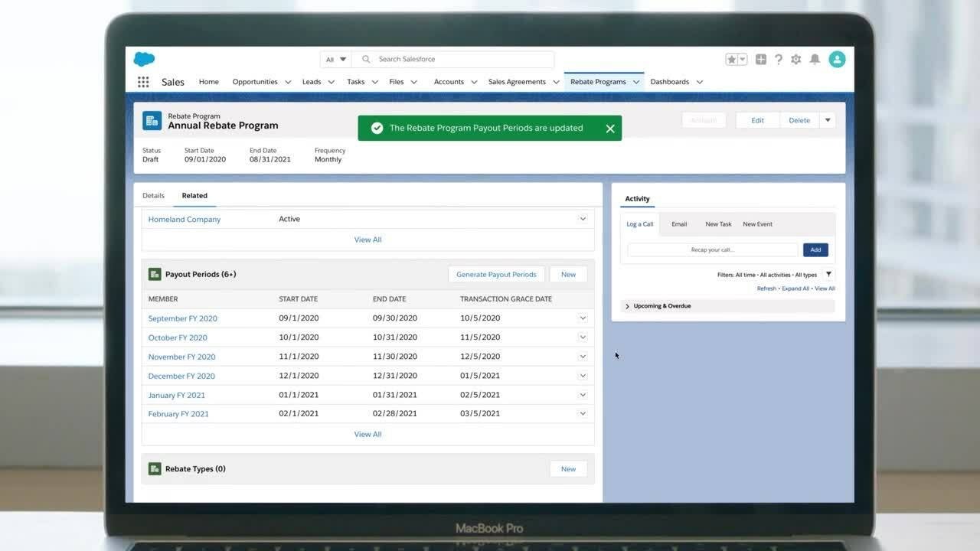This screenshot has width=980, height=551.
Task: Open the Help question mark icon
Action: click(x=779, y=59)
